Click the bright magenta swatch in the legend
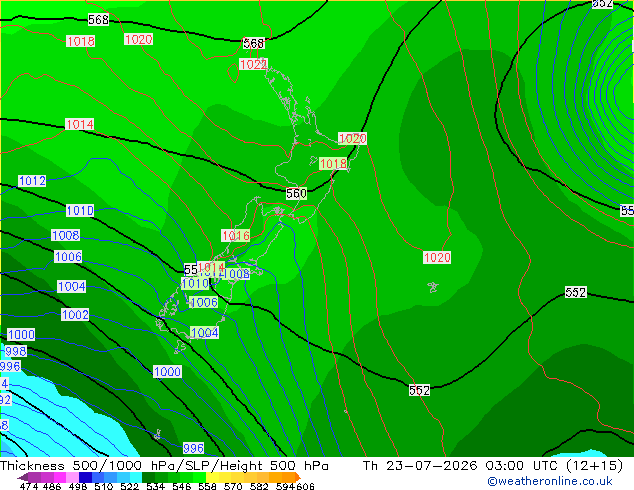The width and height of the screenshot is (634, 490). (x=59, y=477)
